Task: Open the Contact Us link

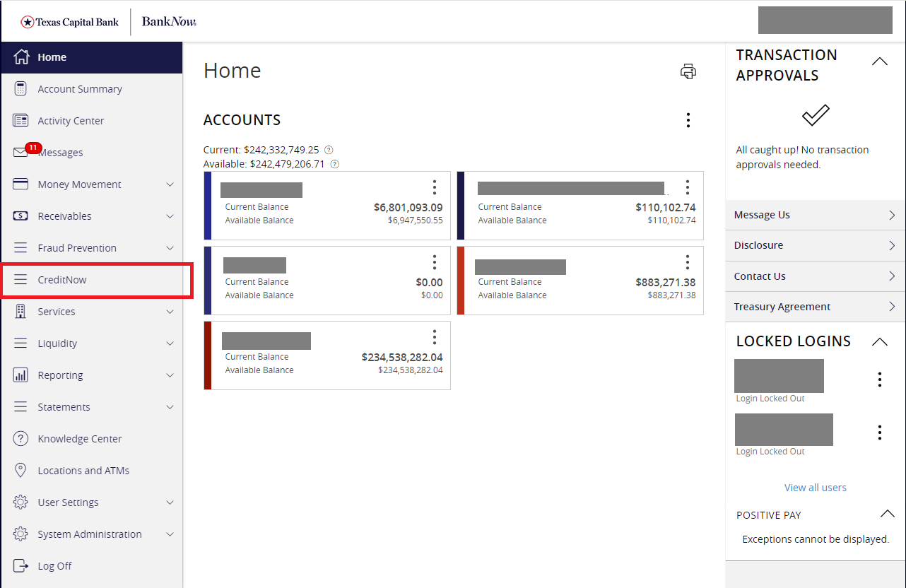Action: point(816,276)
